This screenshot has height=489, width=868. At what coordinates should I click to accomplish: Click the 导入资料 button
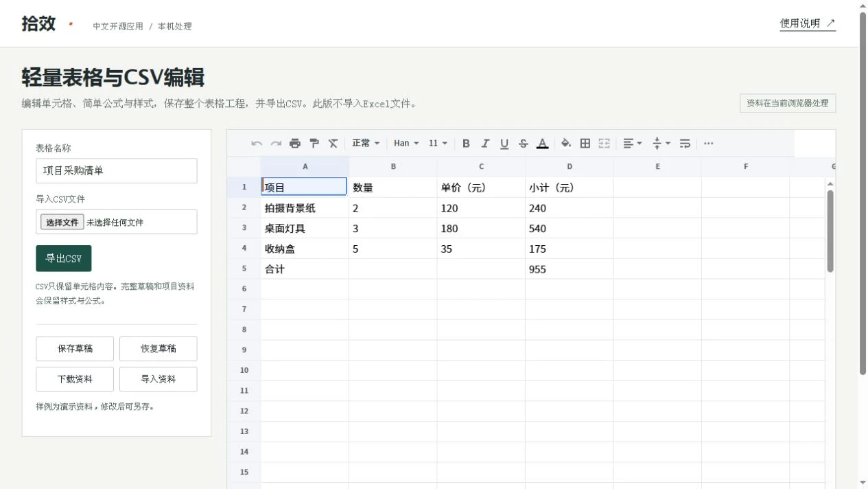click(159, 379)
